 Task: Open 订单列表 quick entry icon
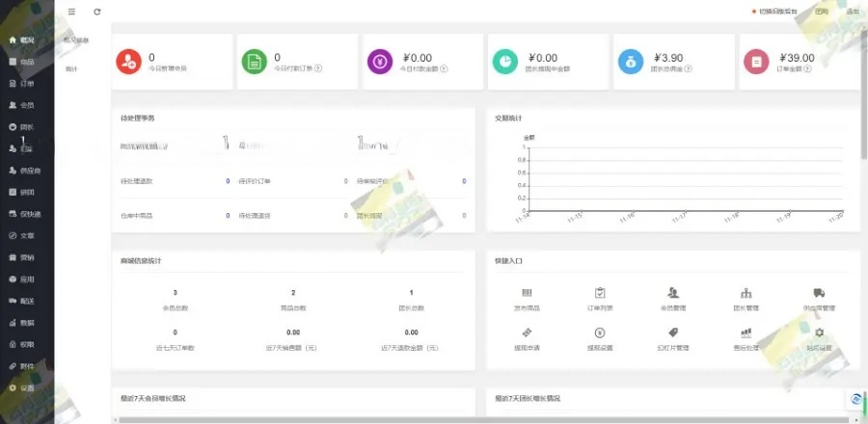click(600, 293)
